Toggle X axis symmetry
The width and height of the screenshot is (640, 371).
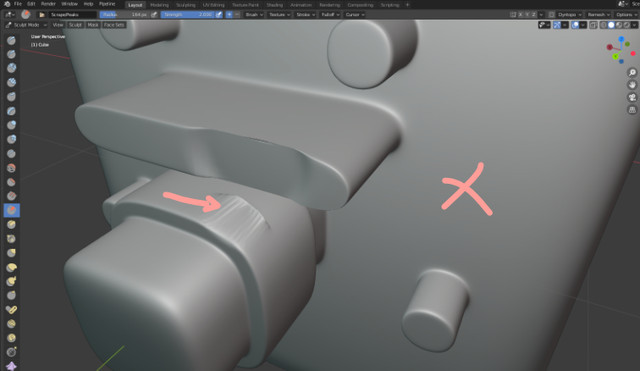(x=520, y=15)
